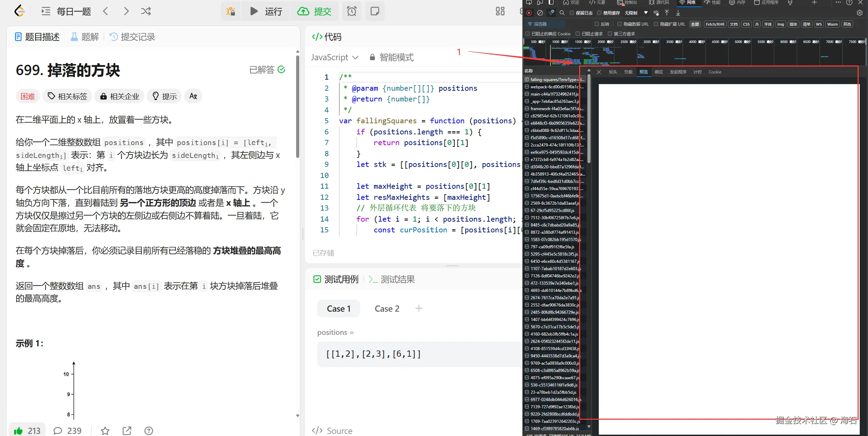Go to the next problem arrow
868x436 pixels.
pos(126,11)
